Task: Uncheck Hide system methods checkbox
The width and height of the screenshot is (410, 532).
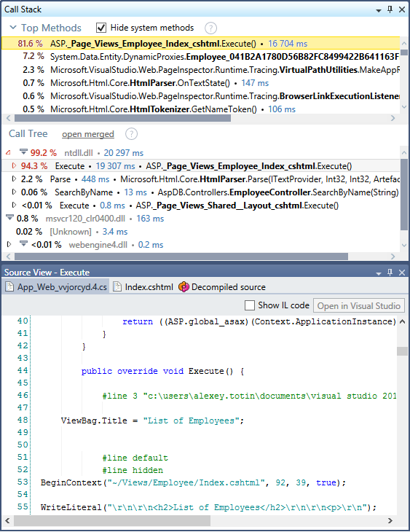Action: point(101,28)
